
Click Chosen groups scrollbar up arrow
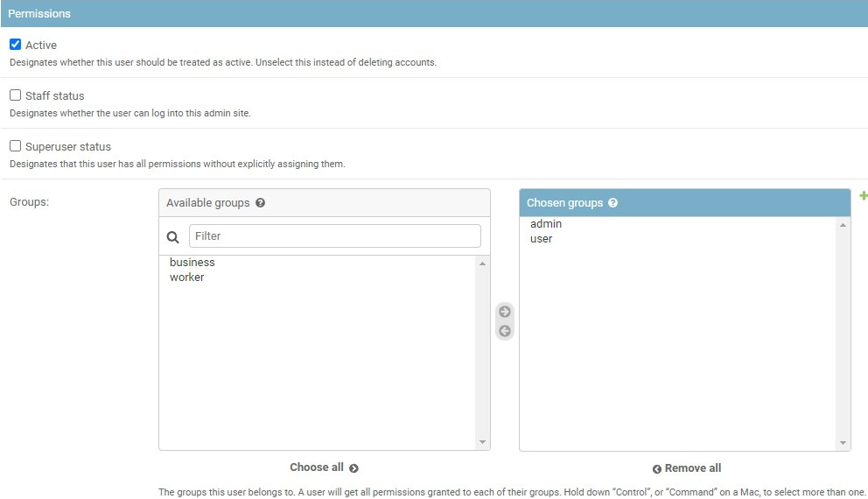843,225
